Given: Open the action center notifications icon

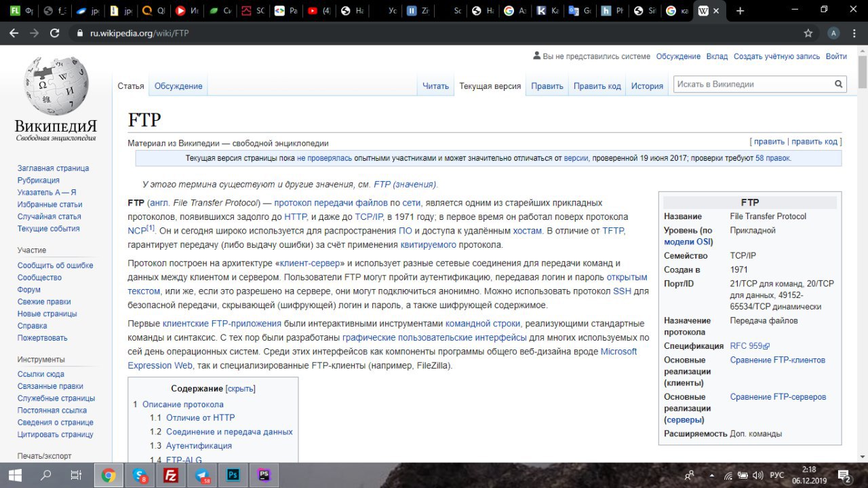Looking at the screenshot, I should (845, 475).
